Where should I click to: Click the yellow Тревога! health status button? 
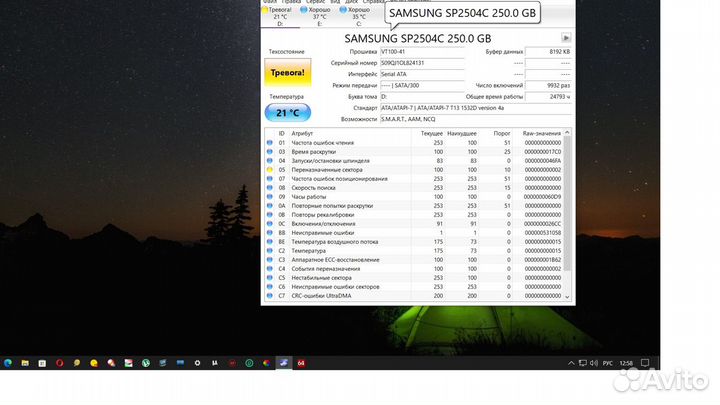pos(287,73)
